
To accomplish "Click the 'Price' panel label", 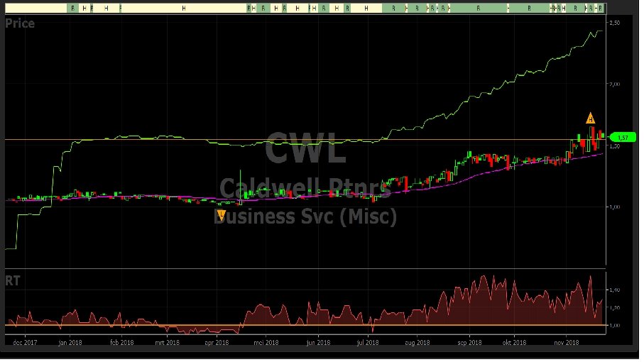I will point(20,23).
